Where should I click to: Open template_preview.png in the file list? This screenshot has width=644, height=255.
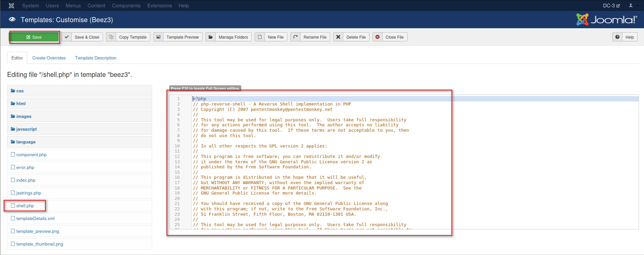[x=38, y=231]
